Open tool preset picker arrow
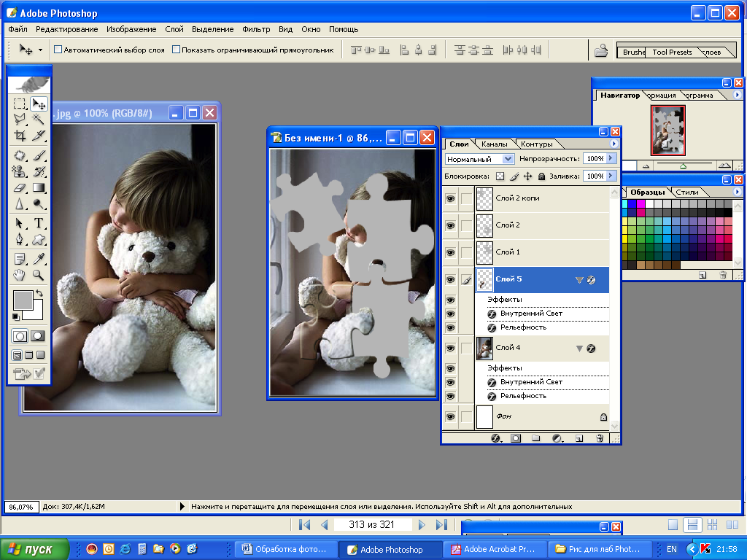Image resolution: width=747 pixels, height=560 pixels. coord(41,50)
